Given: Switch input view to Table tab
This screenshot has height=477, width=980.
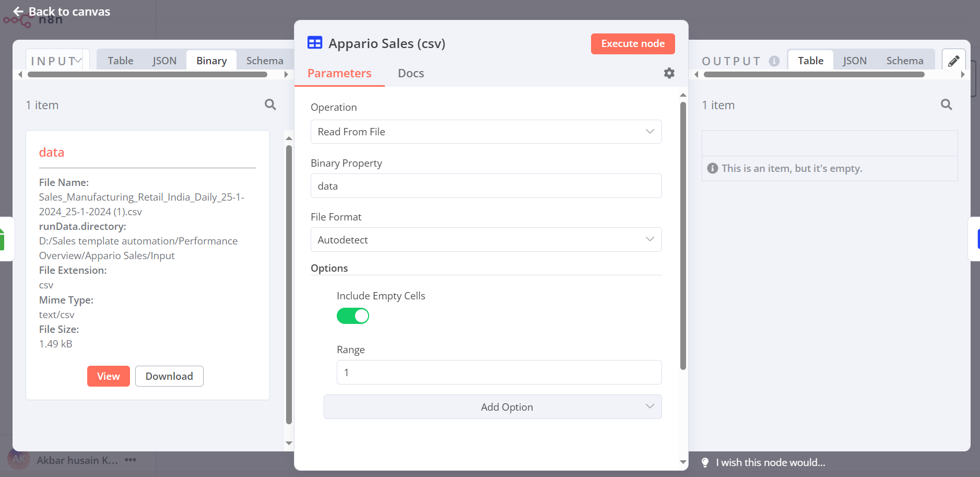Looking at the screenshot, I should [x=121, y=61].
